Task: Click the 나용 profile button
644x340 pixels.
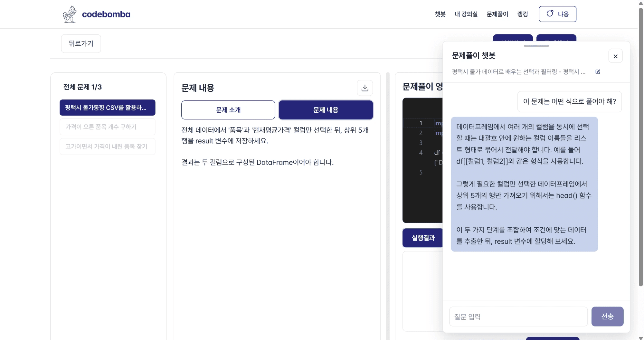Action: (x=557, y=14)
